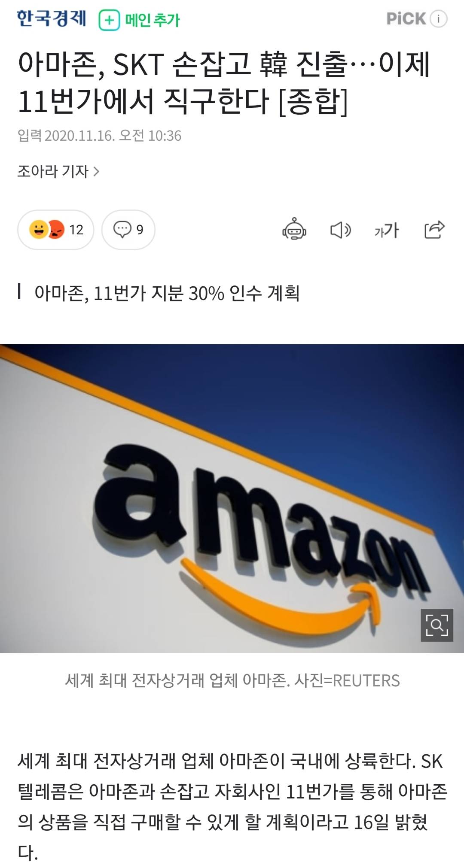This screenshot has width=464, height=868.
Task: Open PICK info circle icon
Action: 439,19
